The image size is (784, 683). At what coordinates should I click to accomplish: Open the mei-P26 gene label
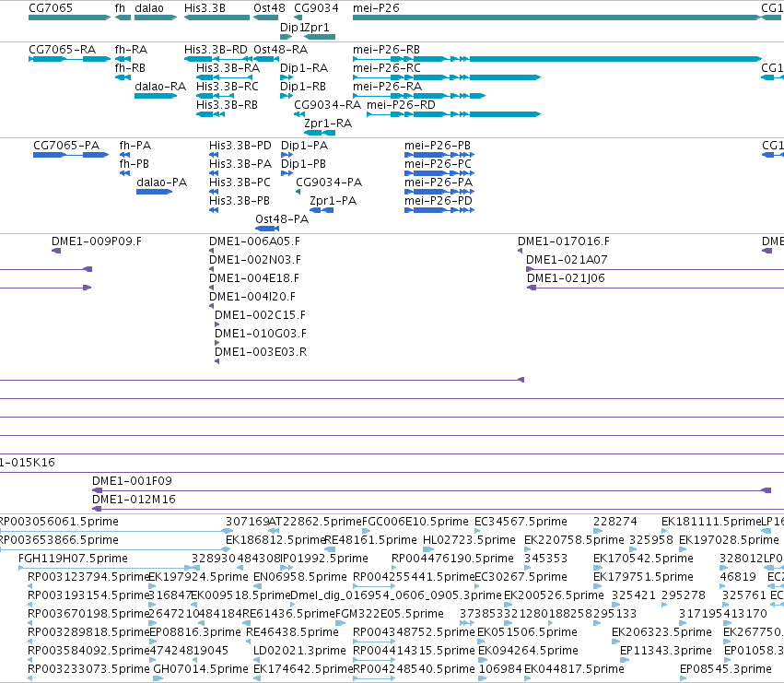(376, 8)
